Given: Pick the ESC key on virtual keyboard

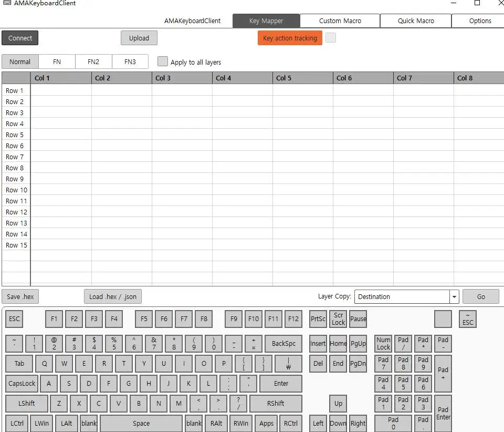Looking at the screenshot, I should tap(14, 319).
